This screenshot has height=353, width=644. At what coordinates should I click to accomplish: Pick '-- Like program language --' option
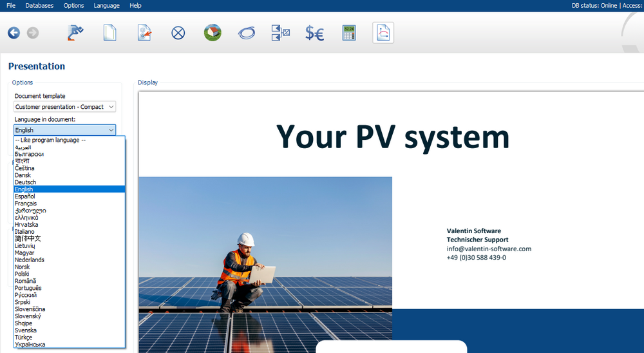point(50,140)
